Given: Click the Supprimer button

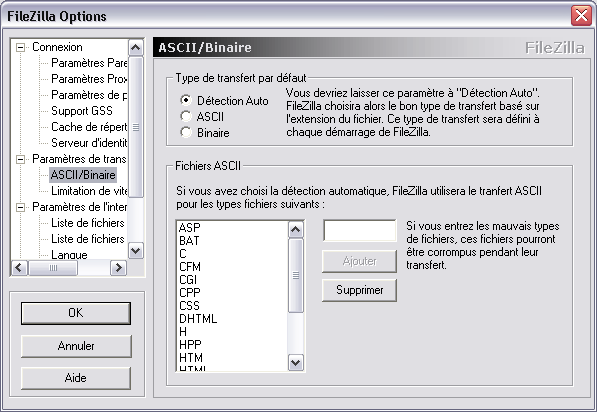Looking at the screenshot, I should coord(359,290).
